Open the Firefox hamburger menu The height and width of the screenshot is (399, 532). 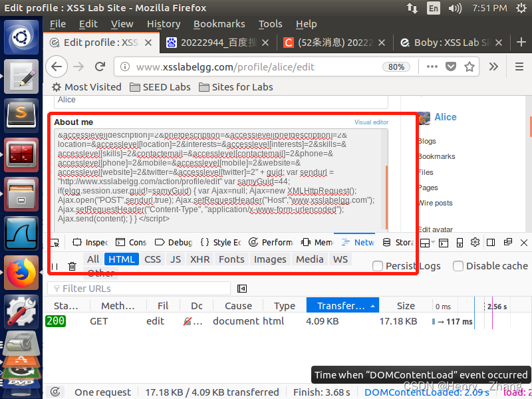point(519,66)
